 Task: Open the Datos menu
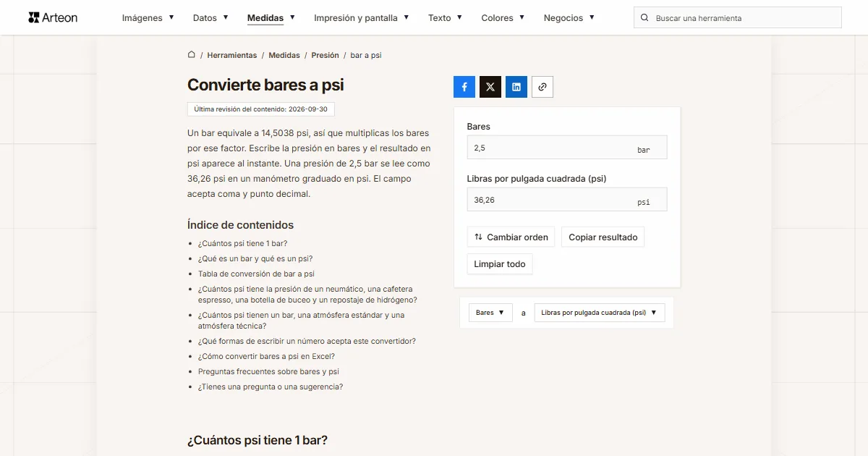click(x=210, y=18)
